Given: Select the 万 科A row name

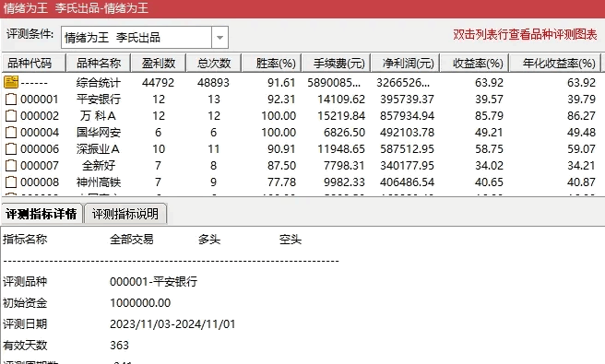Looking at the screenshot, I should point(98,116).
